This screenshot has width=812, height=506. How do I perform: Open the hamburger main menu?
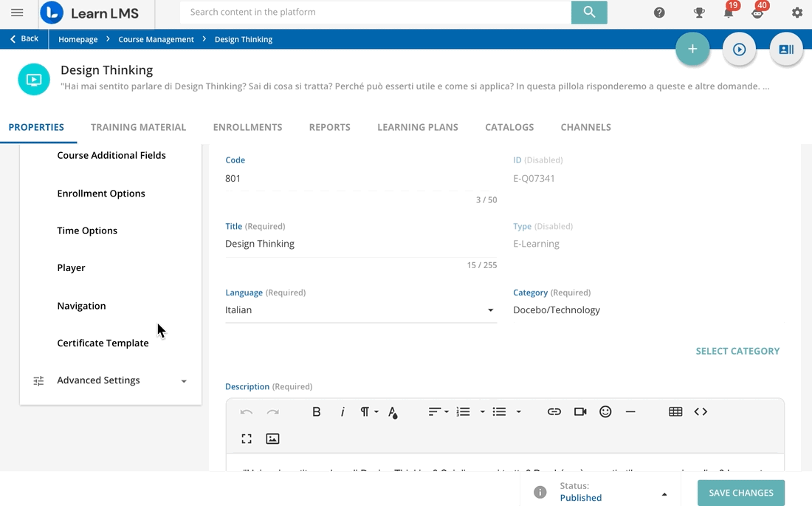click(x=17, y=13)
